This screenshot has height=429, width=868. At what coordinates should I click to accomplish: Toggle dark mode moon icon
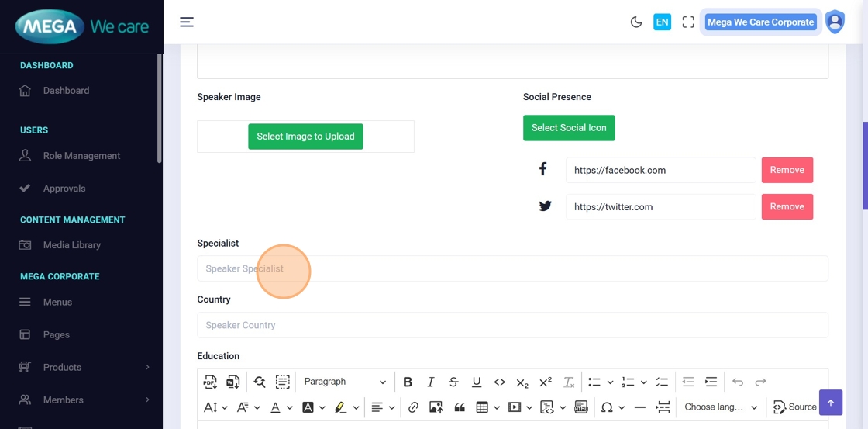(x=636, y=22)
